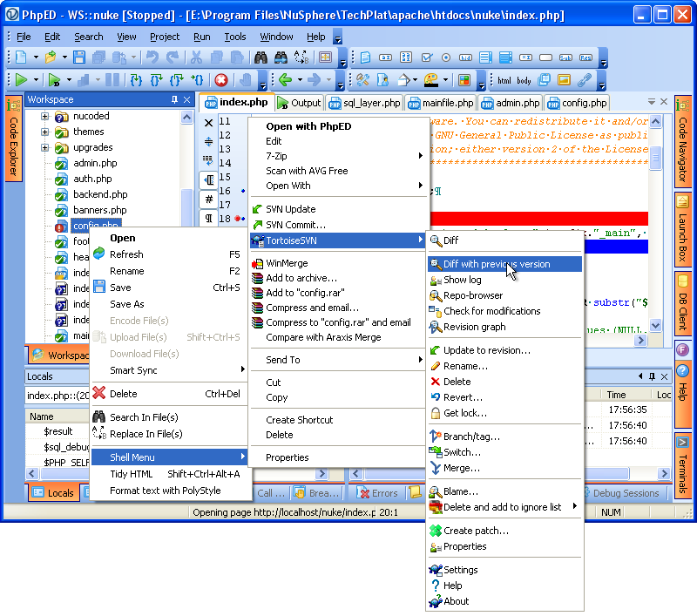The width and height of the screenshot is (697, 616).
Task: Select SVN Commit… menu entry
Action: pyautogui.click(x=338, y=225)
